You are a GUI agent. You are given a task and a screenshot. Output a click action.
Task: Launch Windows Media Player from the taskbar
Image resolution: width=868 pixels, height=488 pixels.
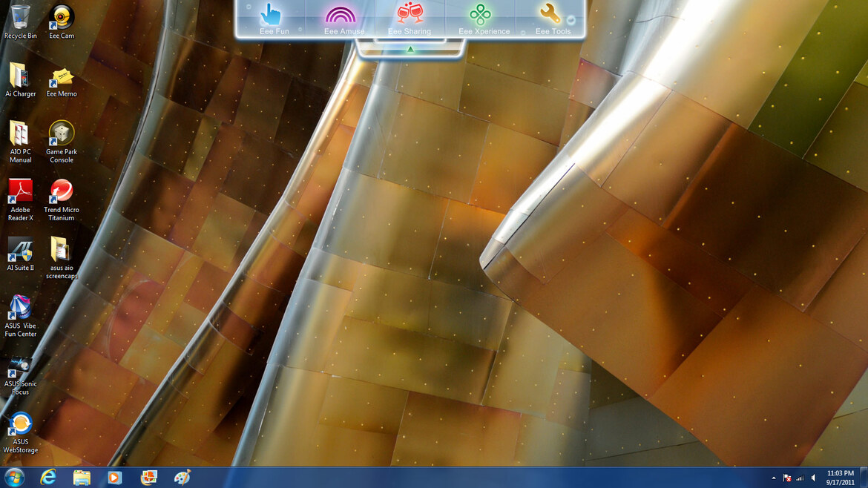(114, 478)
